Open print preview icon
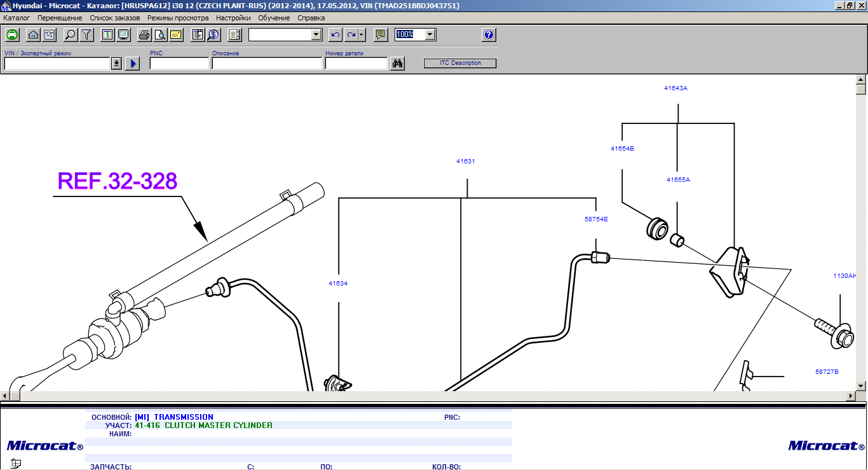The height and width of the screenshot is (470, 868). [160, 35]
